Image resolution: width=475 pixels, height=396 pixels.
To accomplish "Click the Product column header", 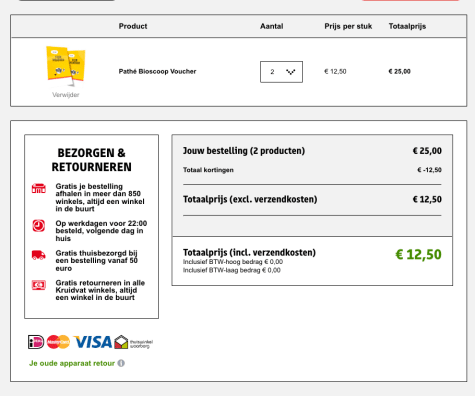I will (x=133, y=26).
